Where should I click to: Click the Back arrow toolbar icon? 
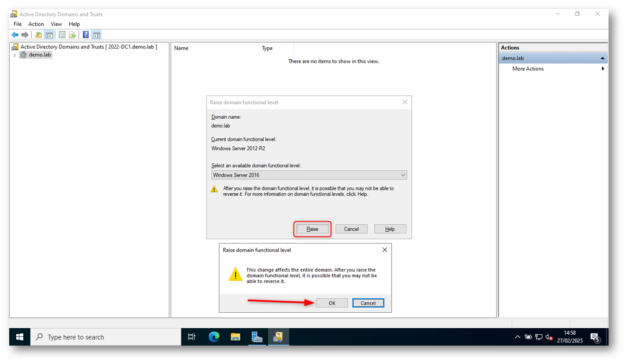coord(15,35)
